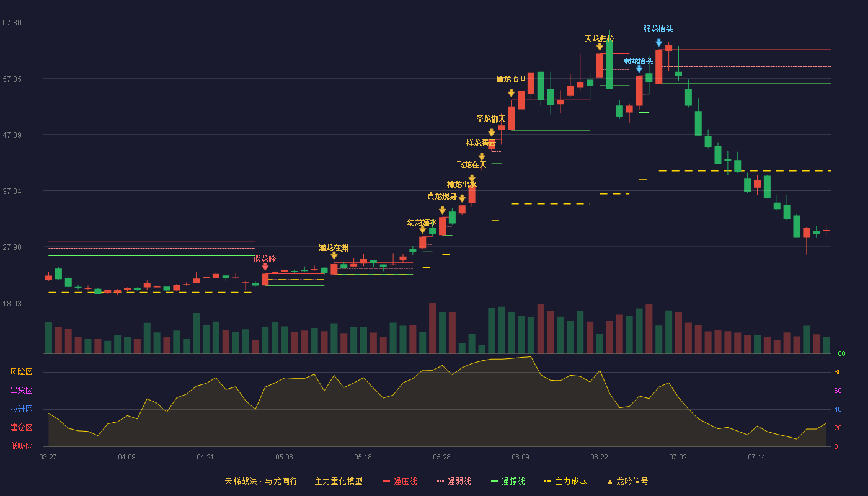Select the 风险区 zone label
Screen dimensions: 868x496
point(21,372)
